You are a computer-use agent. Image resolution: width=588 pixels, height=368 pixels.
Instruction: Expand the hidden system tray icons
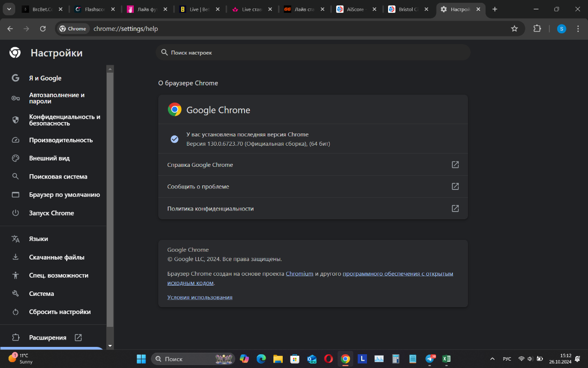click(492, 359)
